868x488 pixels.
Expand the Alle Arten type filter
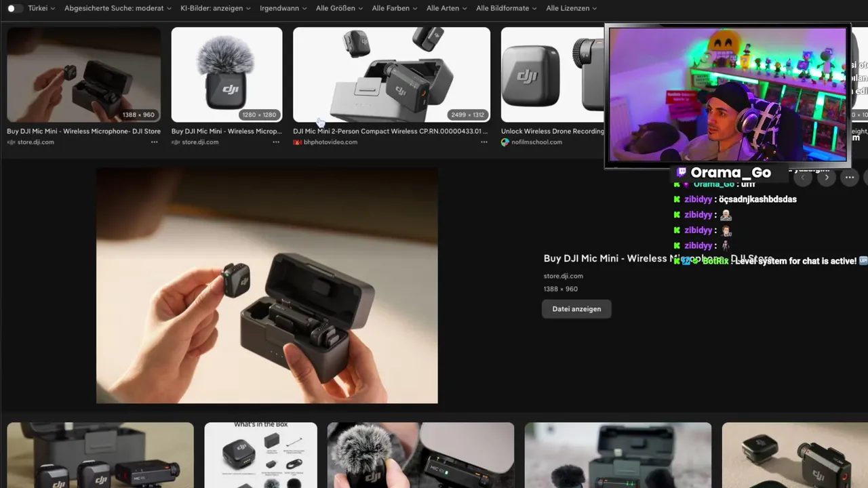coord(447,8)
